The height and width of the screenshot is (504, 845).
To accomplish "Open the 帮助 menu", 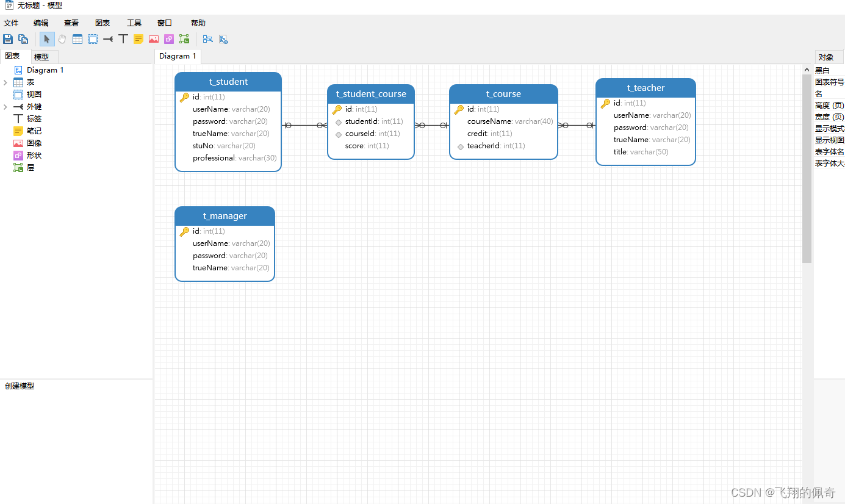I will 198,23.
